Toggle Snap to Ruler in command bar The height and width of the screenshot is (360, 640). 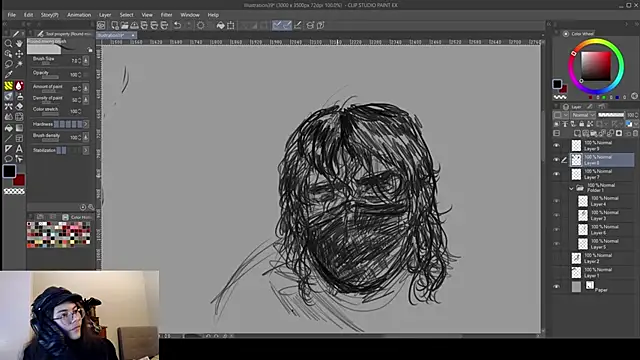(x=277, y=25)
